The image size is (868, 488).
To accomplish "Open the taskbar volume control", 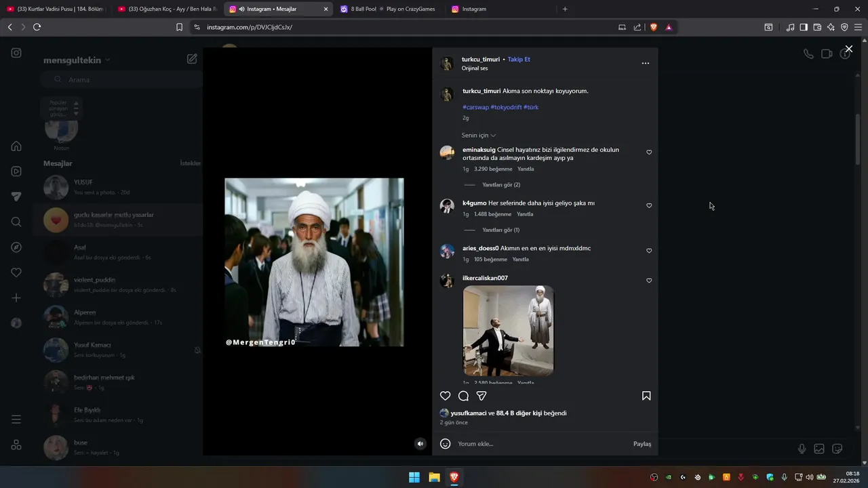I will [809, 477].
